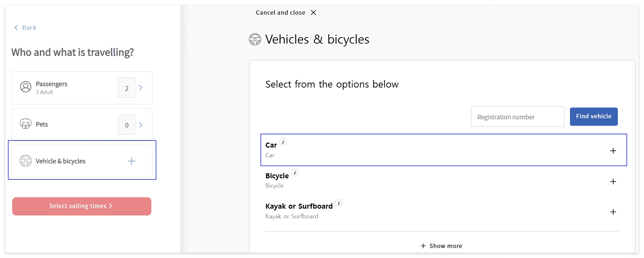
Task: Click the steering wheel icon in sidebar
Action: point(26,161)
